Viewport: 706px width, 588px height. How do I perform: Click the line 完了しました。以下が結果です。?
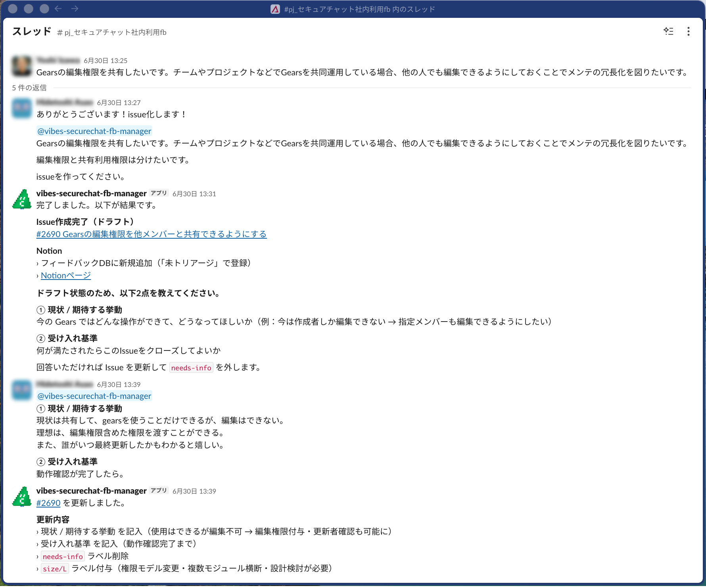(x=98, y=205)
